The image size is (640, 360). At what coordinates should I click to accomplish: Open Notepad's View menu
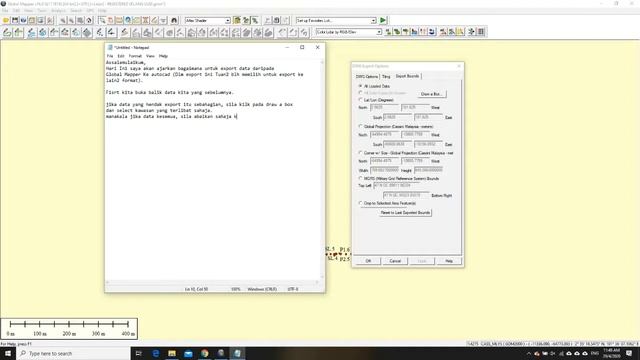point(150,56)
